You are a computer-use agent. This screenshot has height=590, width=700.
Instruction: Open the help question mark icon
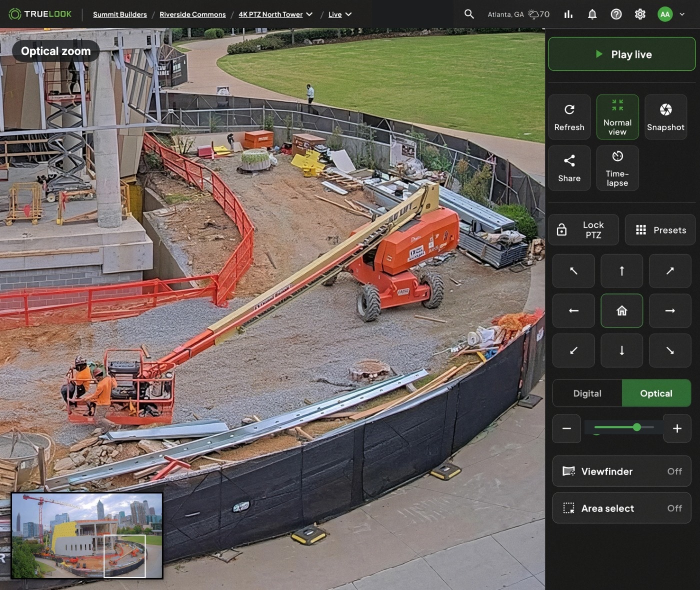[616, 14]
